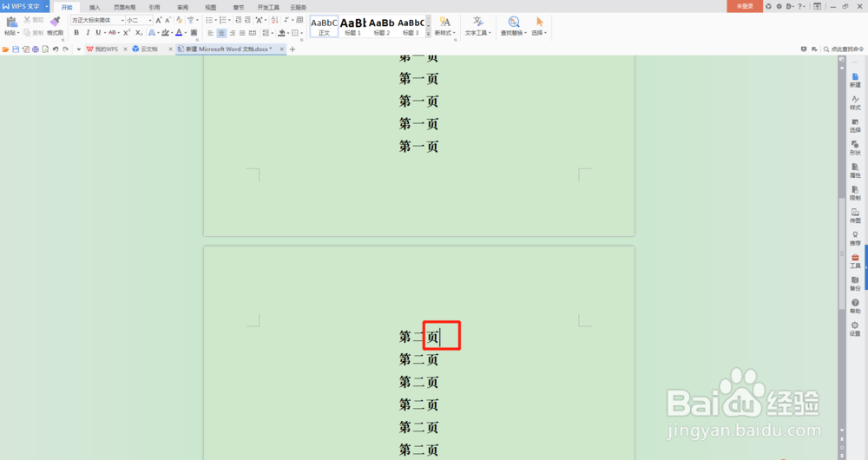Close the 云文档 tab

tap(170, 49)
